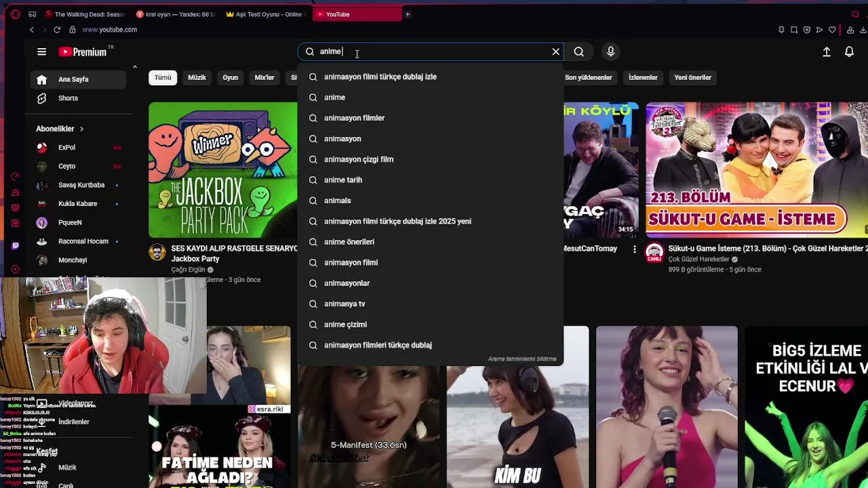Viewport: 868px width, 488px height.
Task: Open Twitch in the Opera sidebar
Action: point(15,246)
